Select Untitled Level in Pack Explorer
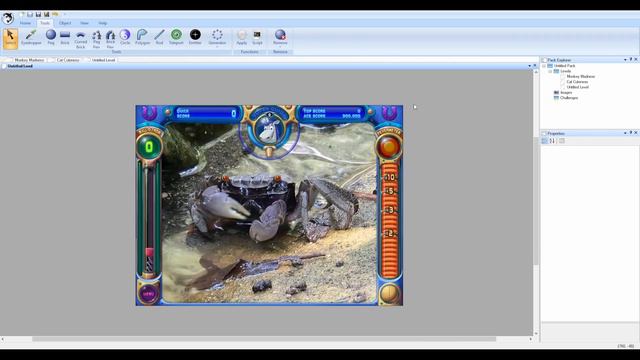Screen dimensions: 640x360 pos(578,87)
